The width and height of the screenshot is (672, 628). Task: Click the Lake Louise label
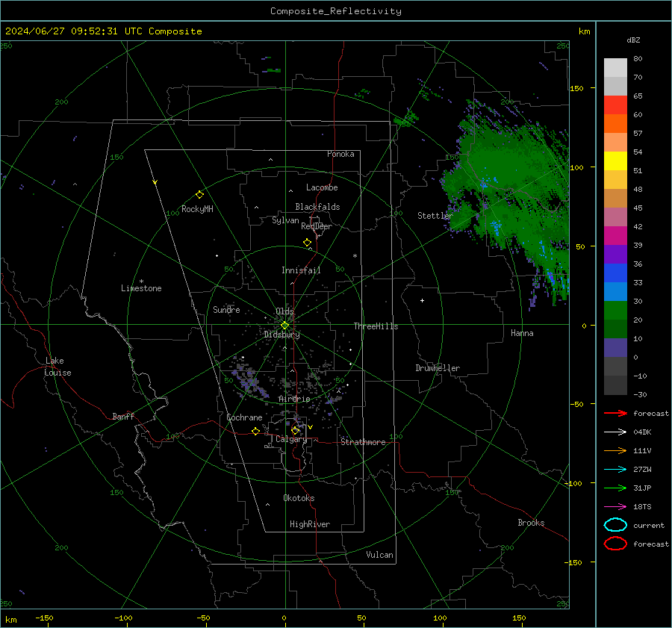click(x=57, y=367)
